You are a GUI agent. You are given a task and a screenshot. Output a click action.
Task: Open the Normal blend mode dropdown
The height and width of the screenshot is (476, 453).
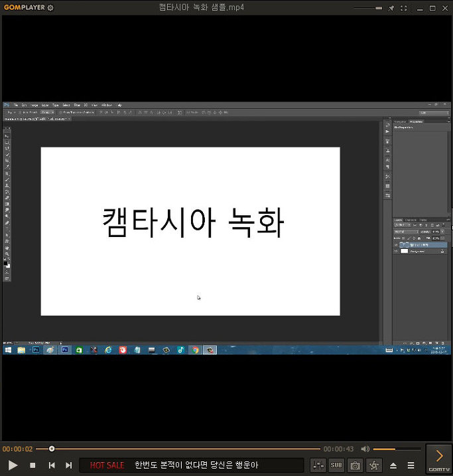click(x=407, y=232)
